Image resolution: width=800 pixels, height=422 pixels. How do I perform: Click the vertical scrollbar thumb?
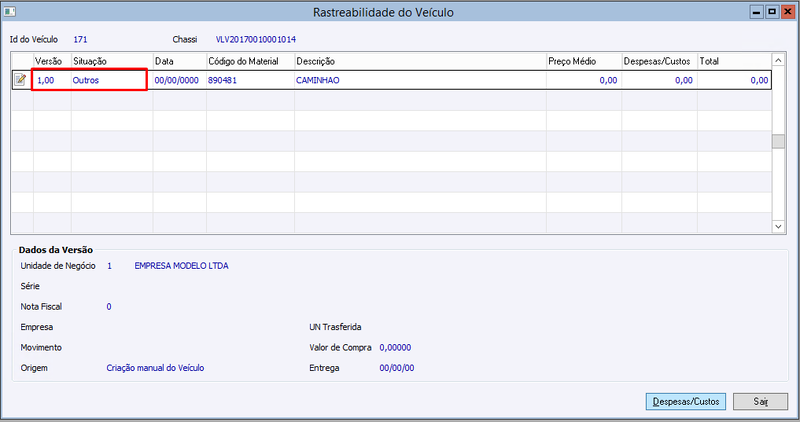[x=778, y=141]
